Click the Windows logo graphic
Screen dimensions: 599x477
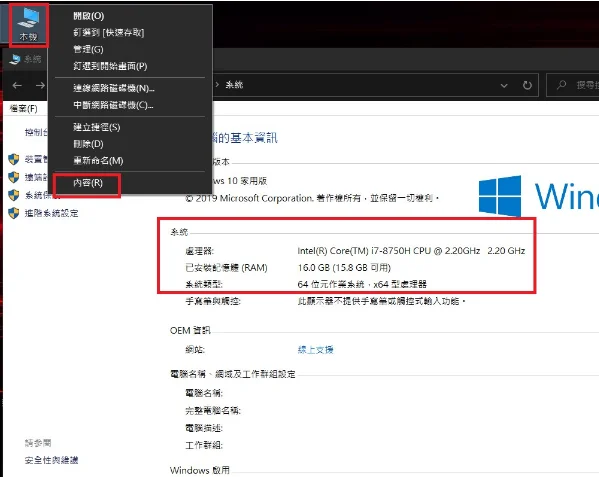click(500, 196)
